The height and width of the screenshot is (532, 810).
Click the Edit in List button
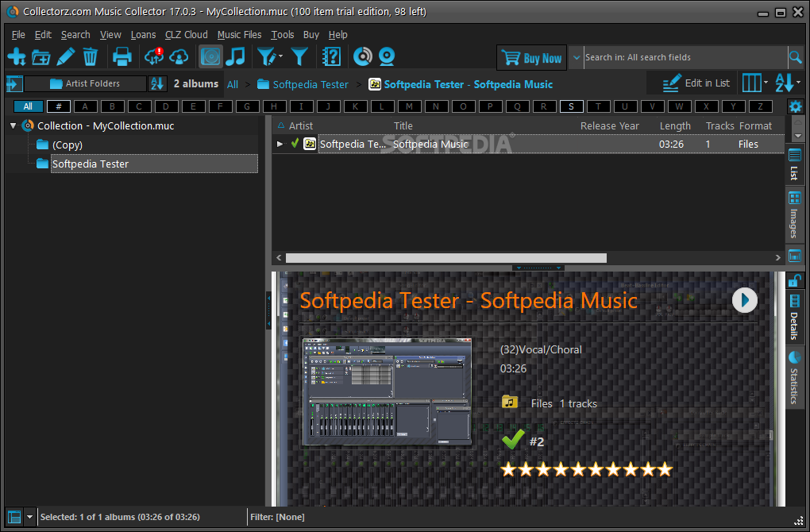pyautogui.click(x=696, y=83)
